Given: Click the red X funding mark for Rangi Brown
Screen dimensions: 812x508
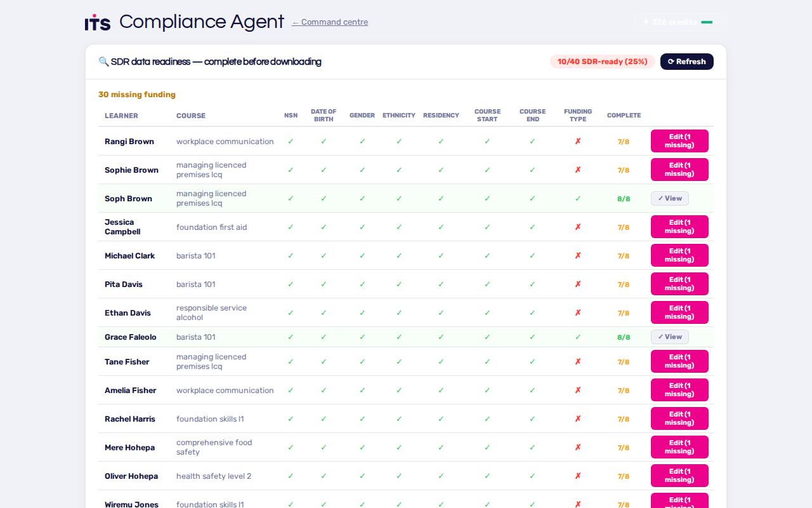Looking at the screenshot, I should [578, 141].
